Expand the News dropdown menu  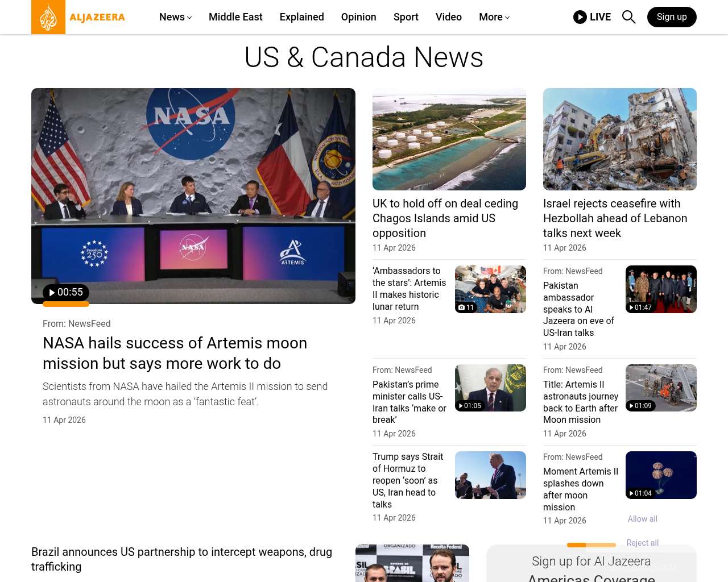pyautogui.click(x=175, y=17)
